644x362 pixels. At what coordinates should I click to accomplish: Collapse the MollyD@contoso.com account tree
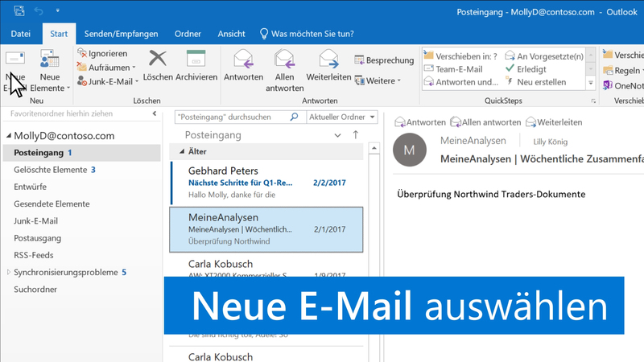point(7,136)
